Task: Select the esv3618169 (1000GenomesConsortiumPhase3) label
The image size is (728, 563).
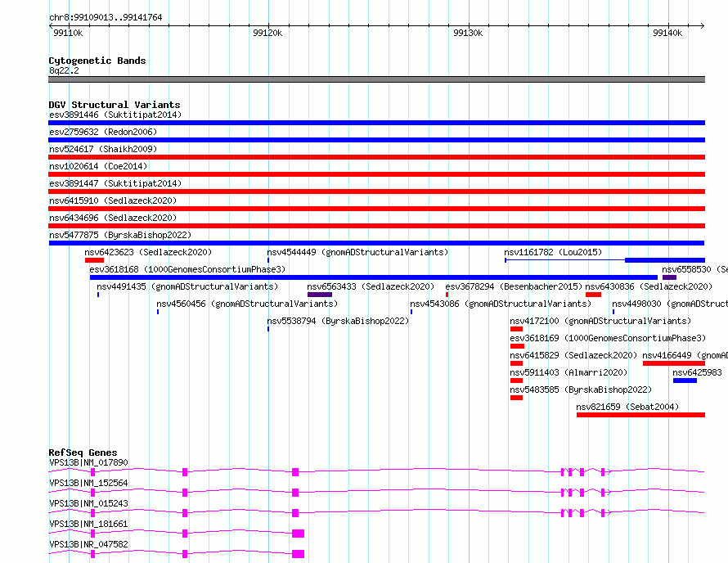Action: click(608, 338)
